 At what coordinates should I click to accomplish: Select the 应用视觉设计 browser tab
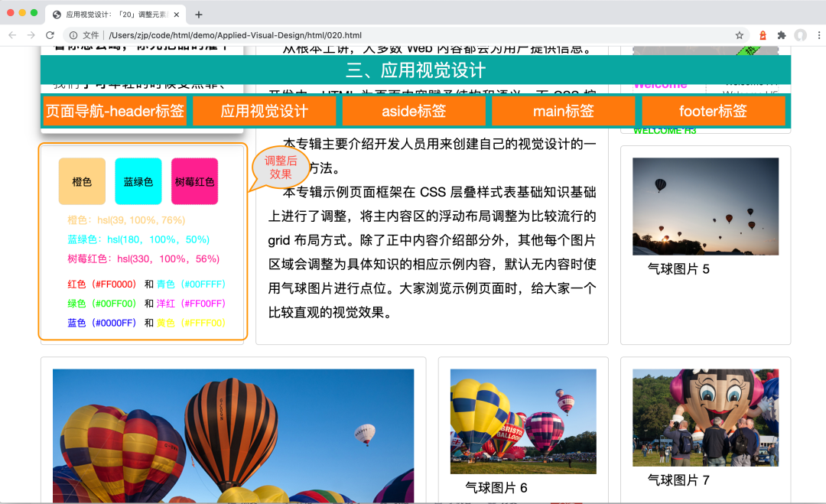(116, 15)
